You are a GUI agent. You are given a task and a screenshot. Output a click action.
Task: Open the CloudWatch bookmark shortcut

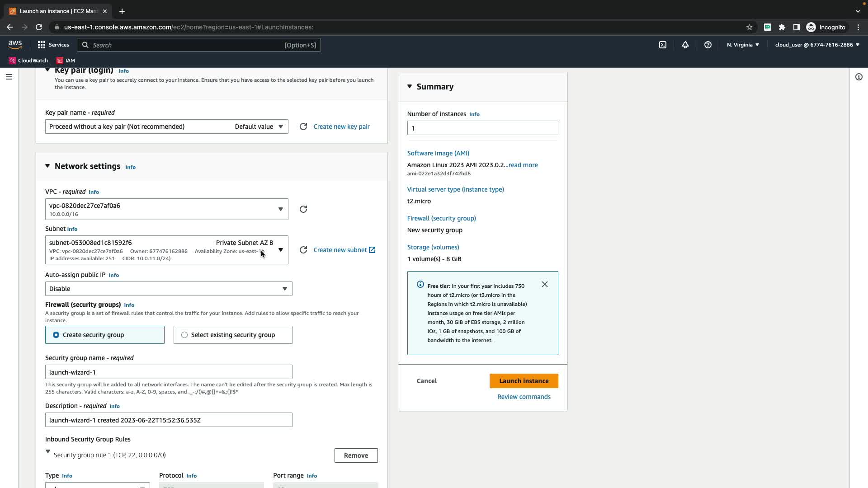(x=28, y=61)
